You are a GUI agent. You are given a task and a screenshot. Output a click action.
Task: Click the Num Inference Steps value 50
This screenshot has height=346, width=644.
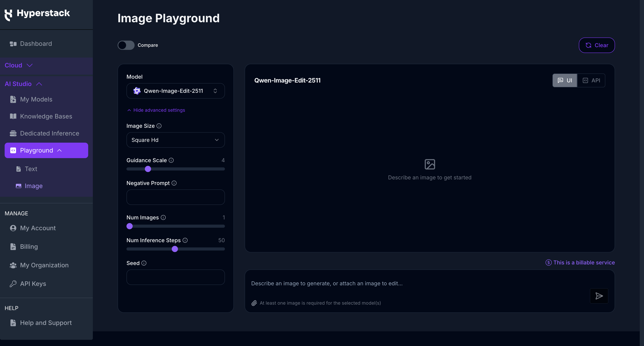point(221,240)
